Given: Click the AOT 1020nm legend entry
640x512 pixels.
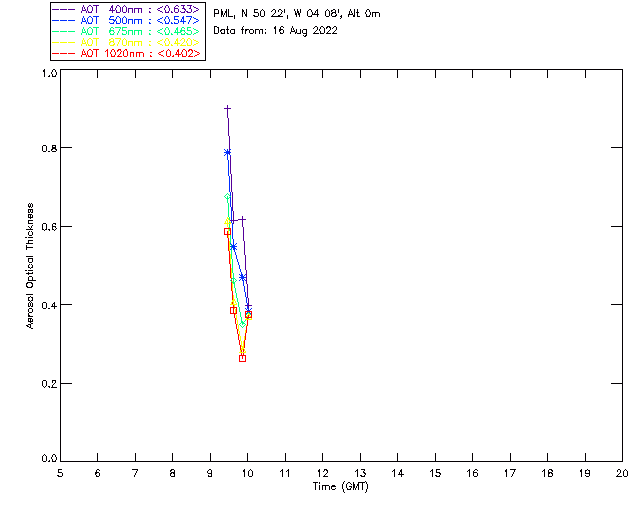Looking at the screenshot, I should pos(126,53).
